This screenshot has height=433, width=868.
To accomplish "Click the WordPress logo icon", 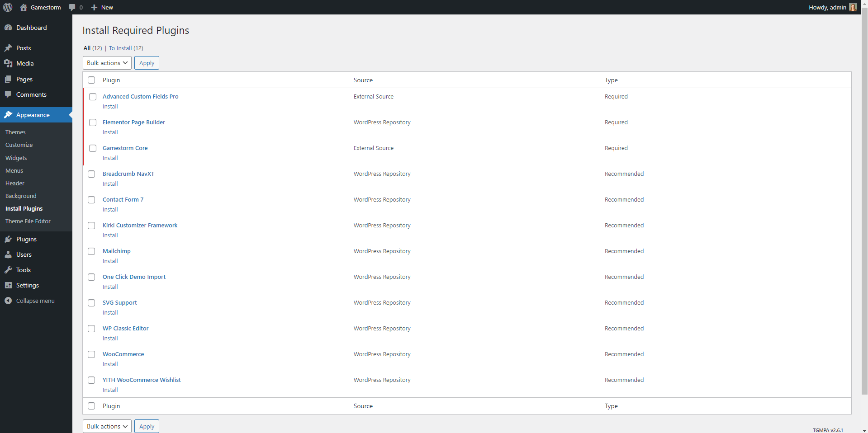I will point(8,7).
